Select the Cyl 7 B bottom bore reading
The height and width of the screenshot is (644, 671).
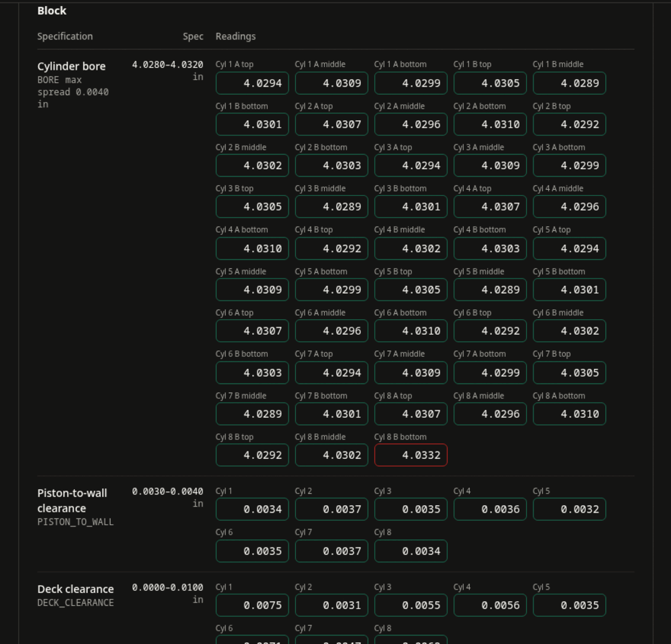(x=331, y=414)
